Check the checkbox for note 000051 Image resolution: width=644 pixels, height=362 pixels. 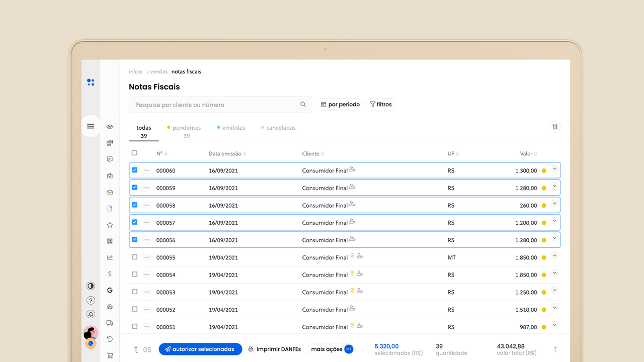134,326
